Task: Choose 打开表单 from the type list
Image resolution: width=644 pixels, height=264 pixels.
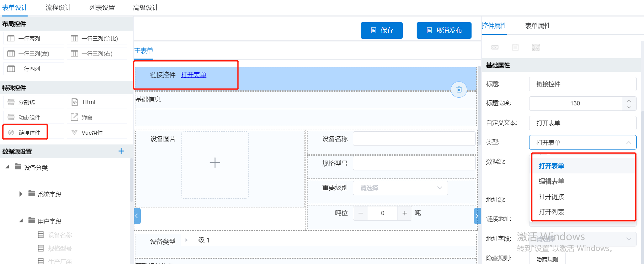Action: pyautogui.click(x=584, y=166)
